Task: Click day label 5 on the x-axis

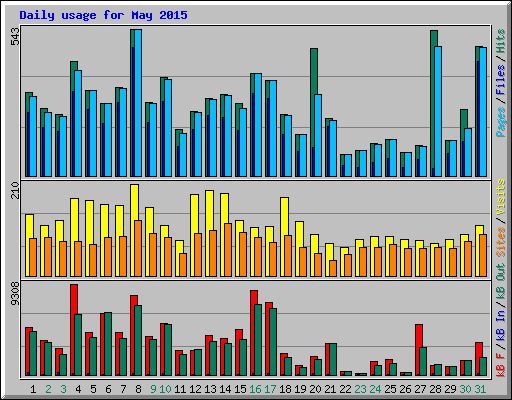Action: click(x=93, y=389)
